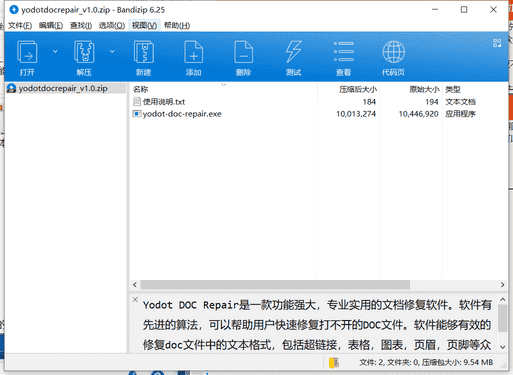Click the text file icon of 使用说明.txt
The width and height of the screenshot is (513, 375).
pyautogui.click(x=137, y=102)
